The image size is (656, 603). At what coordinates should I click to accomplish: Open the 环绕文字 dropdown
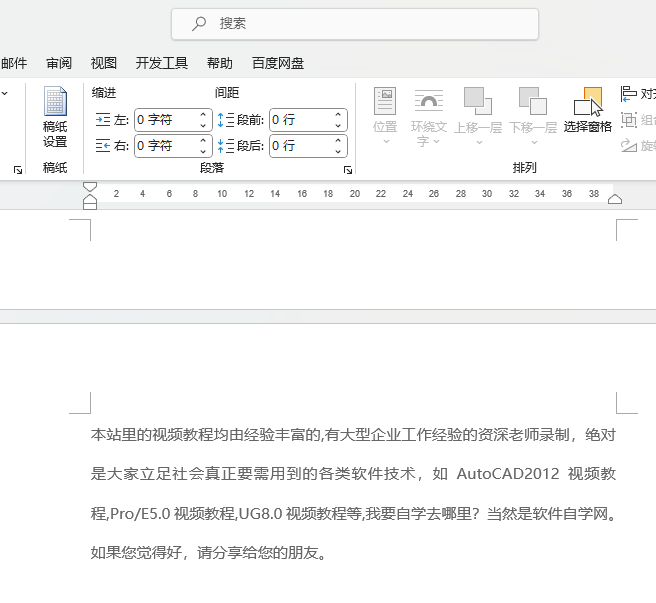(429, 117)
